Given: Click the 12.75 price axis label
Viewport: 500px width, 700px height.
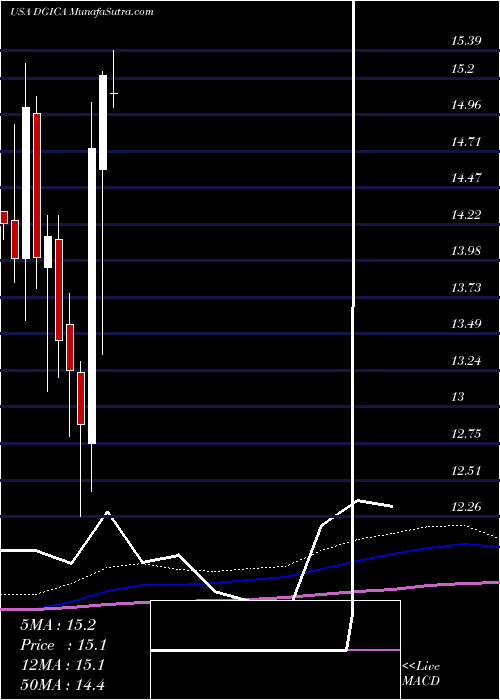Looking at the screenshot, I should (x=466, y=433).
